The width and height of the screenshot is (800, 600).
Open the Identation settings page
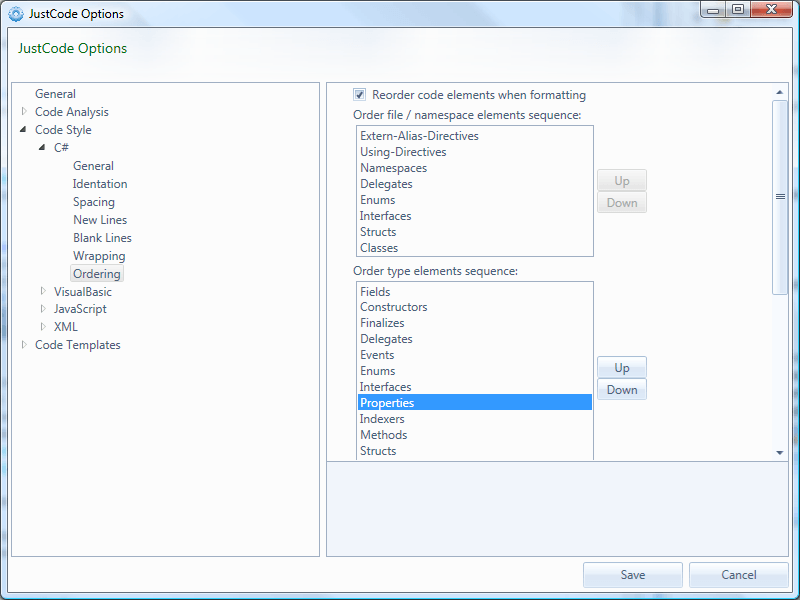(x=100, y=184)
